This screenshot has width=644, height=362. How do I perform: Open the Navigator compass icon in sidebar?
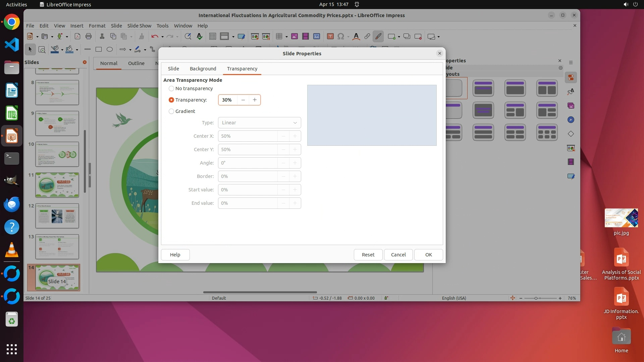coord(571,120)
